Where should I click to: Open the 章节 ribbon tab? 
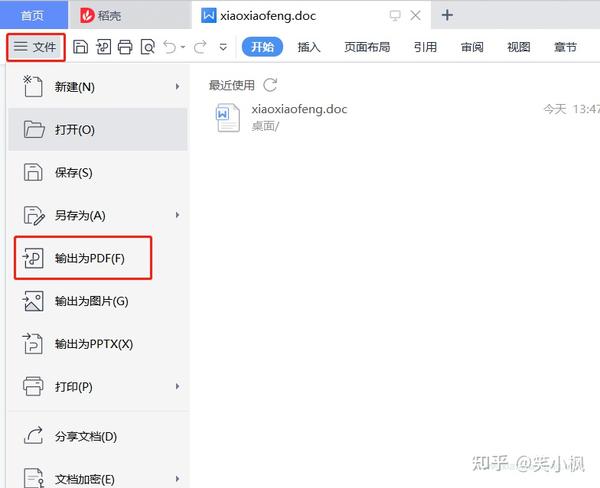(x=565, y=47)
